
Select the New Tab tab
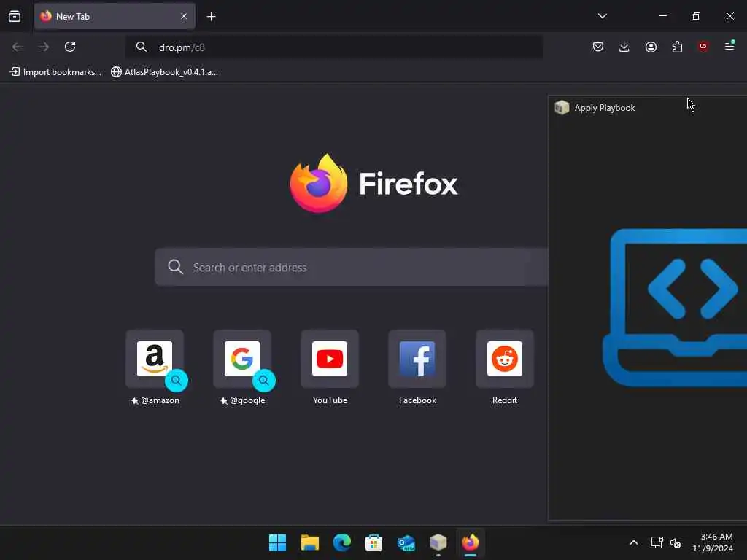click(115, 17)
